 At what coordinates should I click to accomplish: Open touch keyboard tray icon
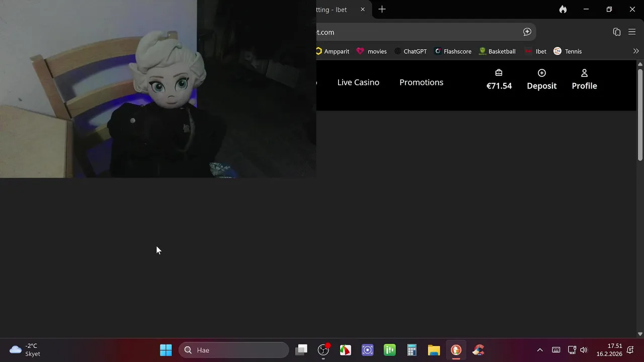pyautogui.click(x=556, y=350)
